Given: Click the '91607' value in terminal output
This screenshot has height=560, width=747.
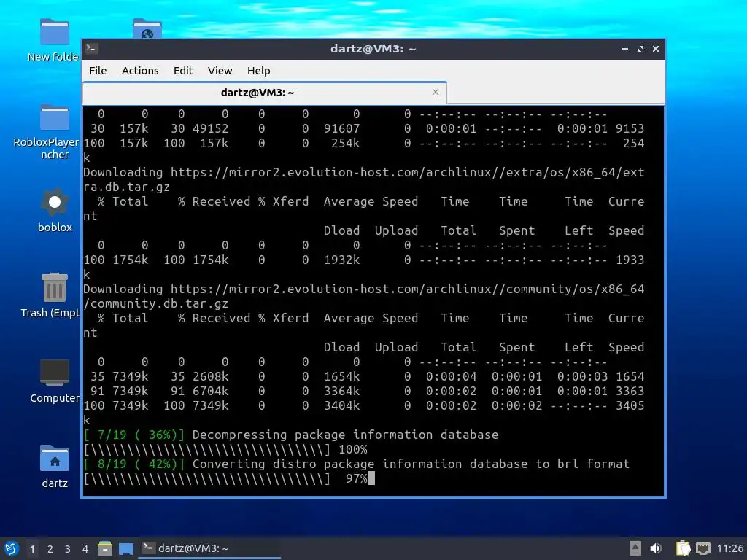Looking at the screenshot, I should [x=341, y=128].
